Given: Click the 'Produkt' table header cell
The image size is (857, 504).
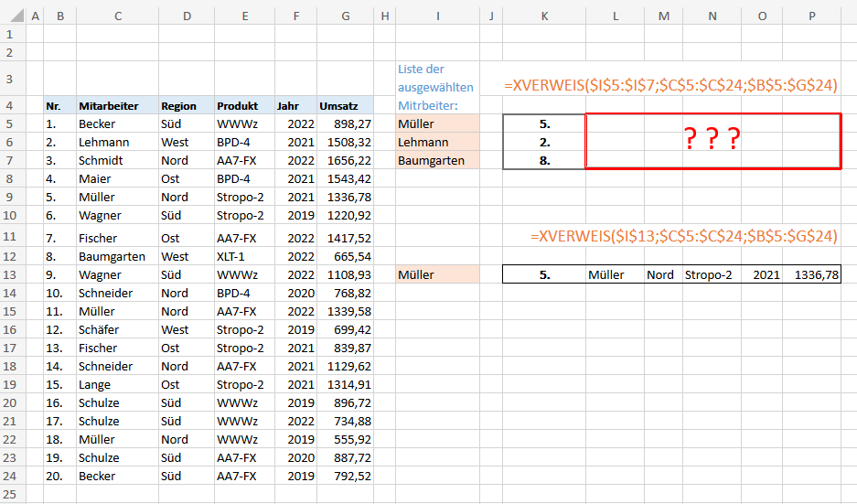Looking at the screenshot, I should 245,105.
